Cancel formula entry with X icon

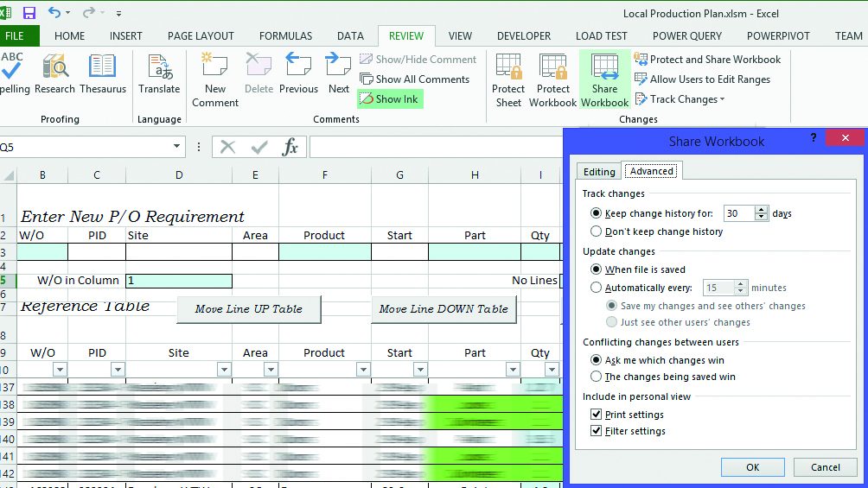[227, 147]
